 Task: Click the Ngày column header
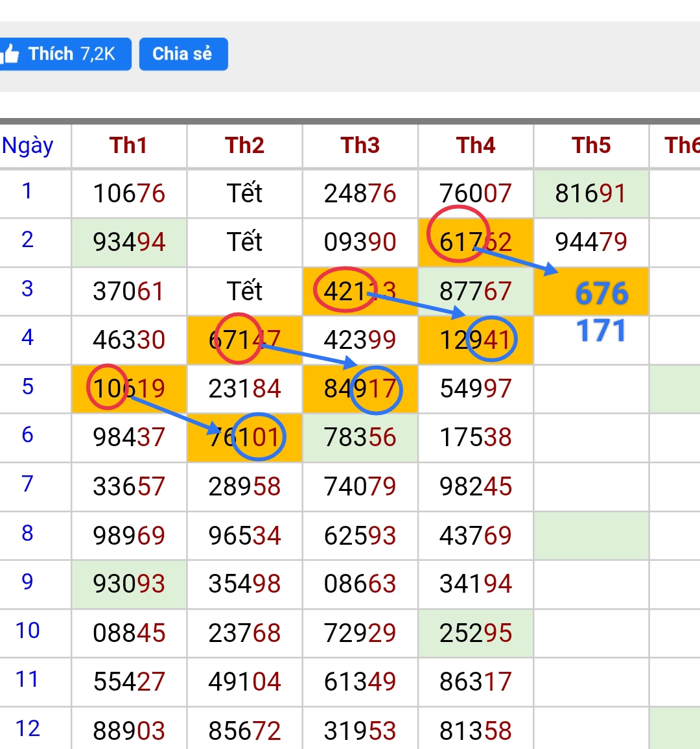pyautogui.click(x=28, y=145)
